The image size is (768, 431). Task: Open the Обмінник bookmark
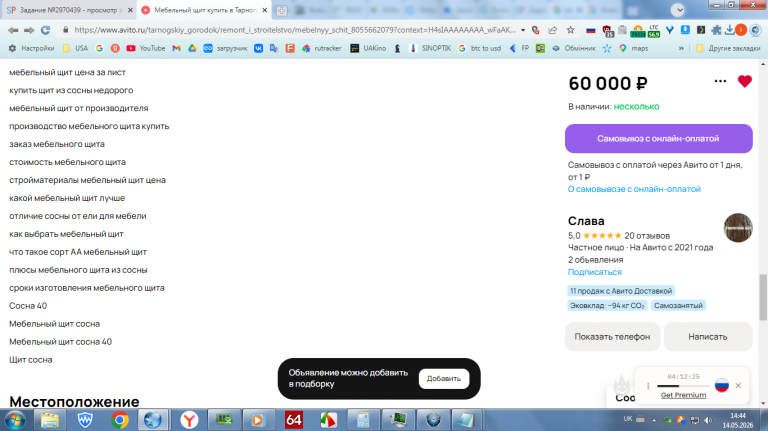pos(574,48)
